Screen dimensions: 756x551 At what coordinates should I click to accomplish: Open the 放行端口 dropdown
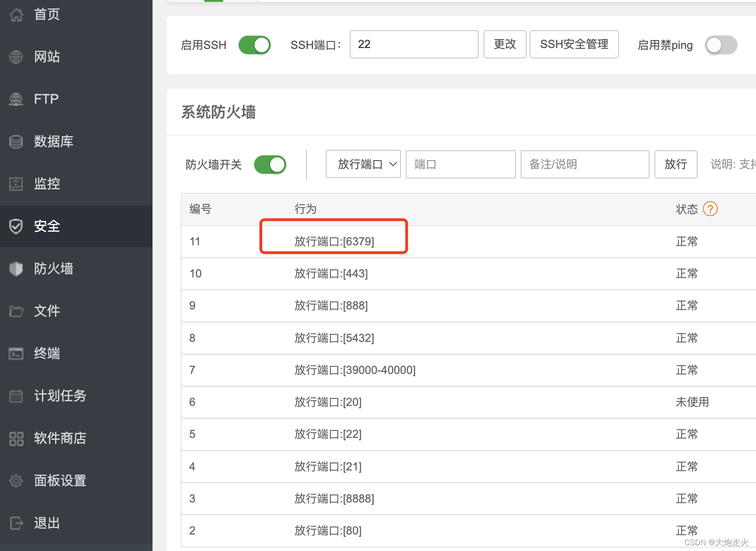tap(363, 164)
